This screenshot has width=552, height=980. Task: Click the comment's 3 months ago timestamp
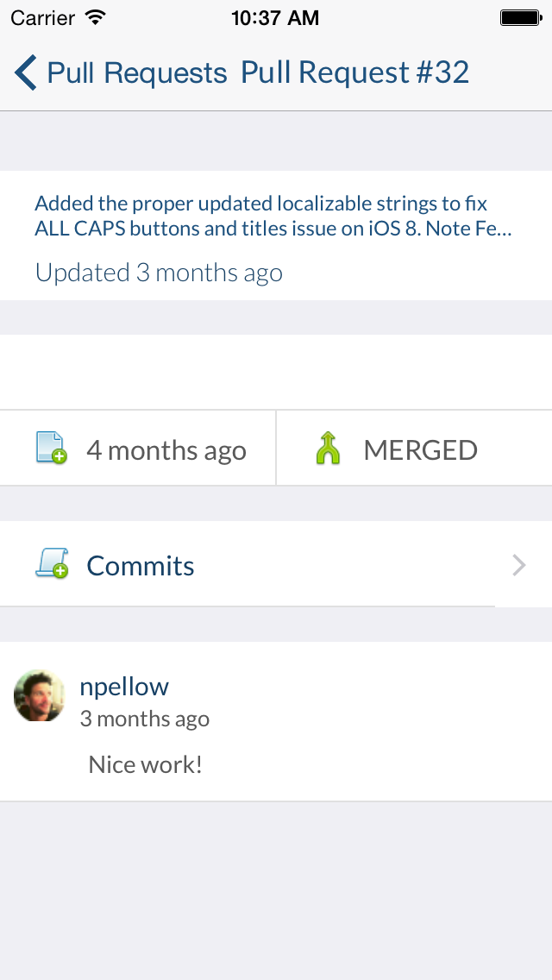point(145,719)
